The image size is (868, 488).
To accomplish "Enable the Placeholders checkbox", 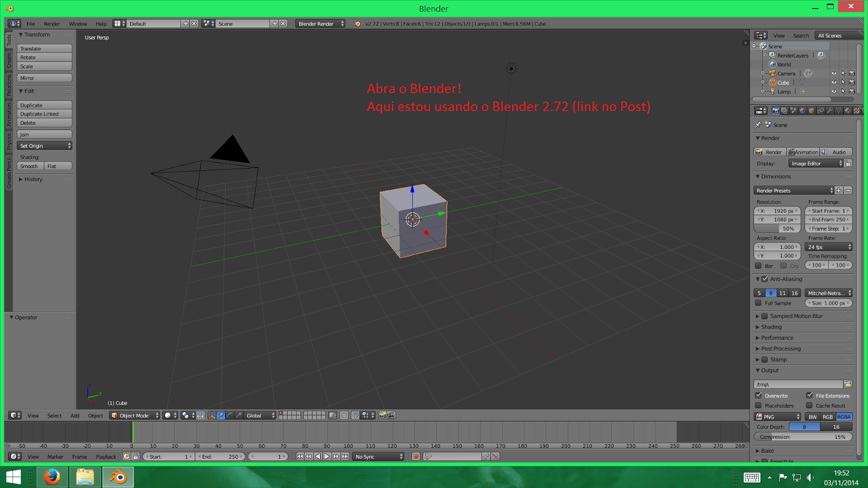I will tap(758, 405).
